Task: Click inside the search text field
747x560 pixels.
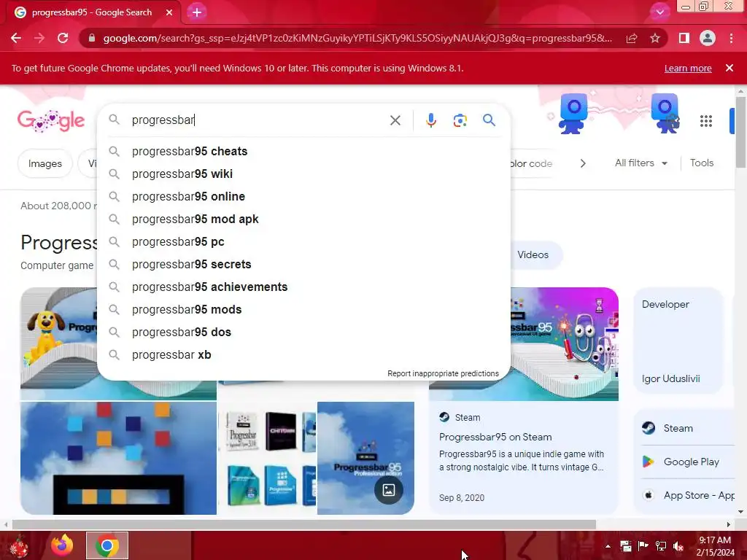Action: [258, 120]
